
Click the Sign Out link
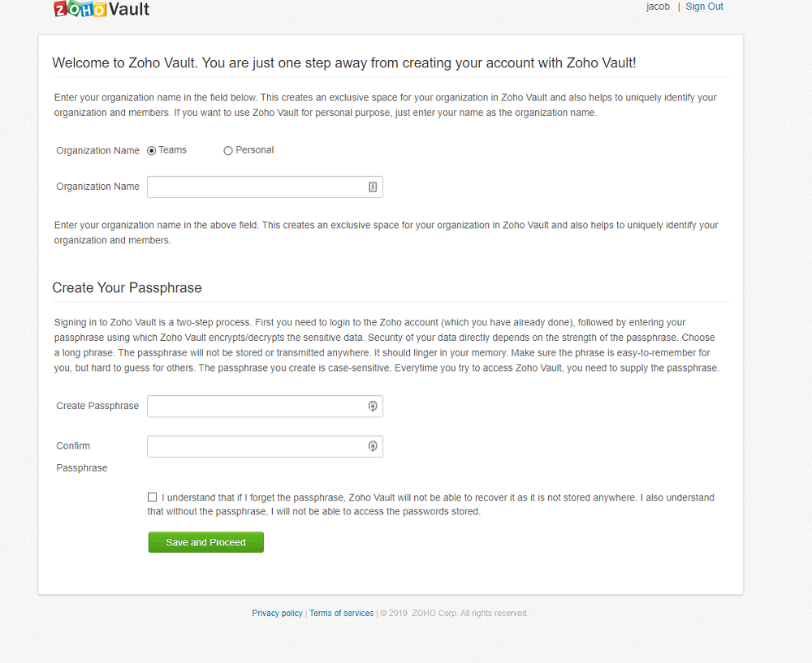(x=704, y=6)
